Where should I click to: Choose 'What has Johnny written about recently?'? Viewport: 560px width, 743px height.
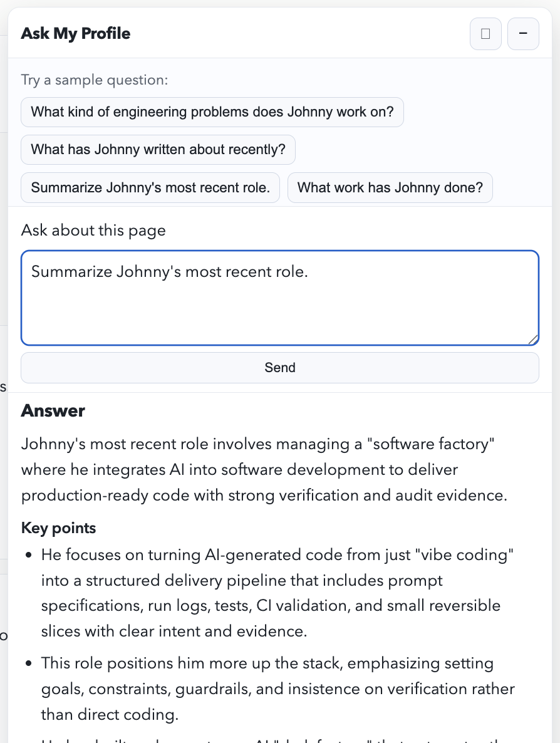pos(158,150)
